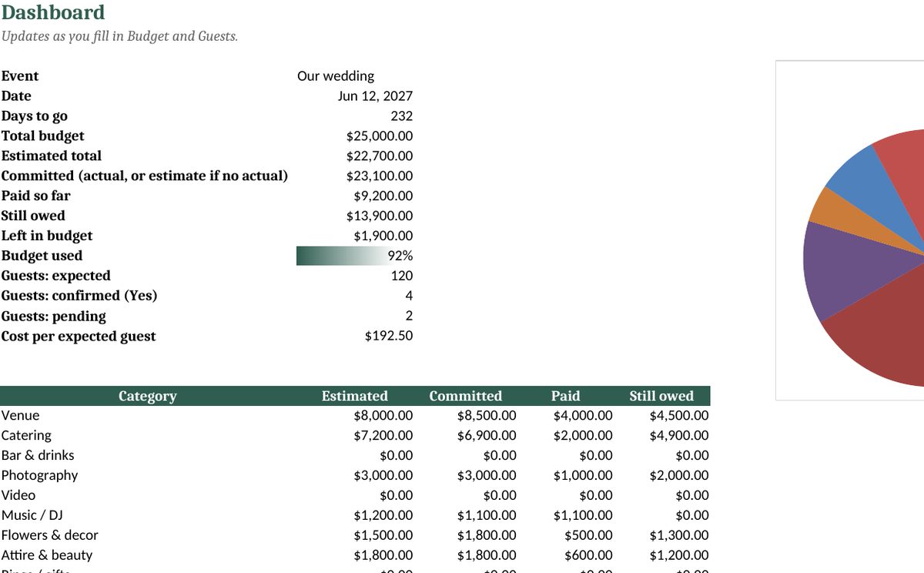Image resolution: width=924 pixels, height=573 pixels.
Task: Select the Video category cell
Action: pyautogui.click(x=18, y=496)
